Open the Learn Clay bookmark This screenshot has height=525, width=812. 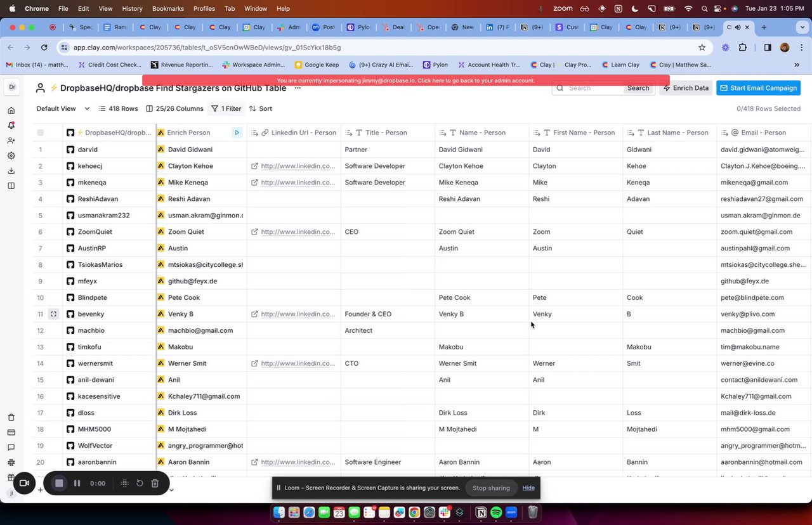(620, 65)
